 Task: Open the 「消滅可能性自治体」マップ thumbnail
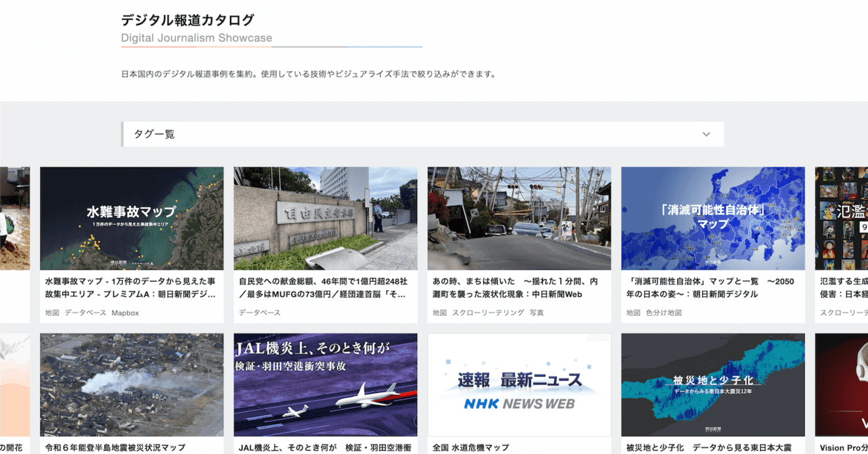[x=713, y=219]
